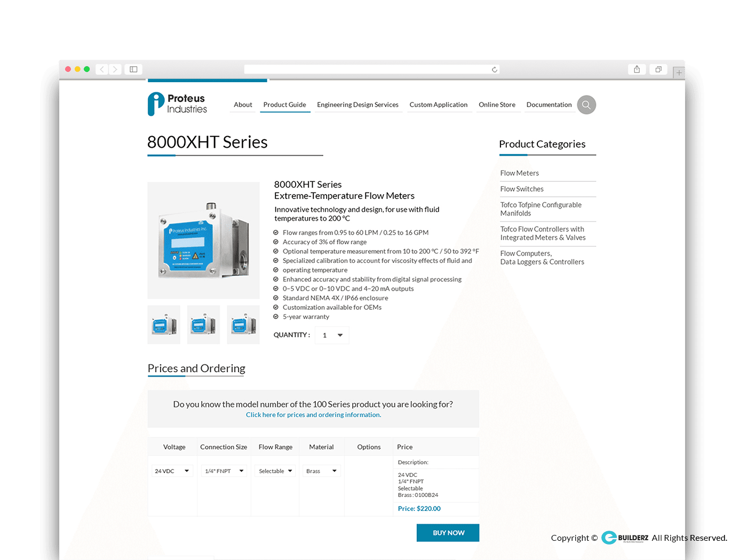Open Flow Meters category
747x560 pixels.
pos(520,173)
